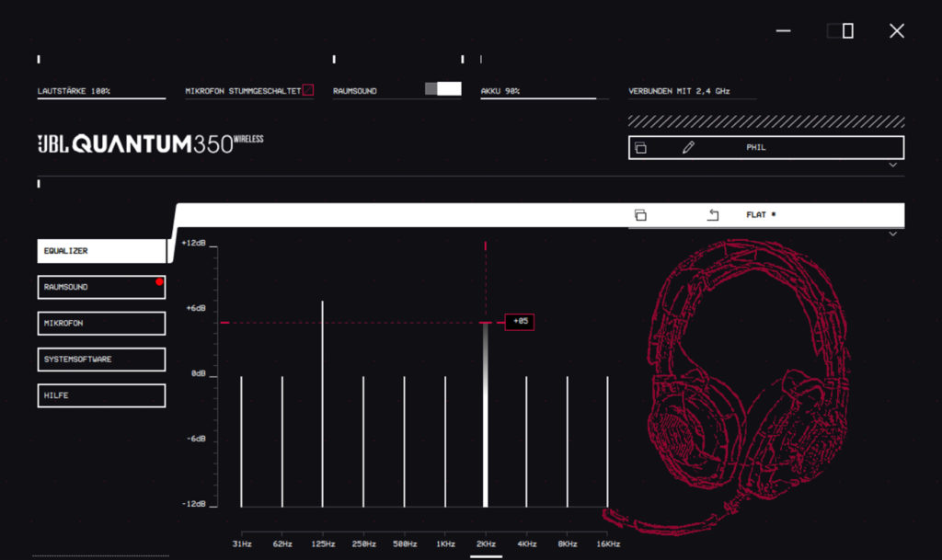Toggle the Raumsound switch in the top bar

point(443,89)
